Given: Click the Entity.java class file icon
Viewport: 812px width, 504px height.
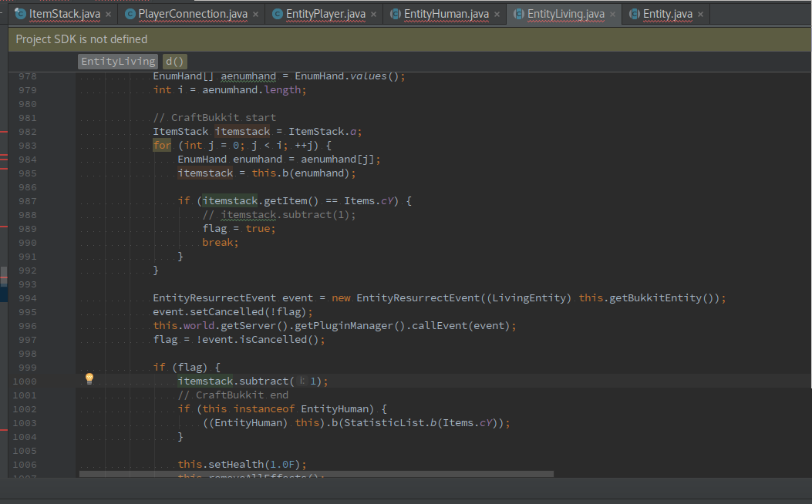Looking at the screenshot, I should [x=635, y=14].
